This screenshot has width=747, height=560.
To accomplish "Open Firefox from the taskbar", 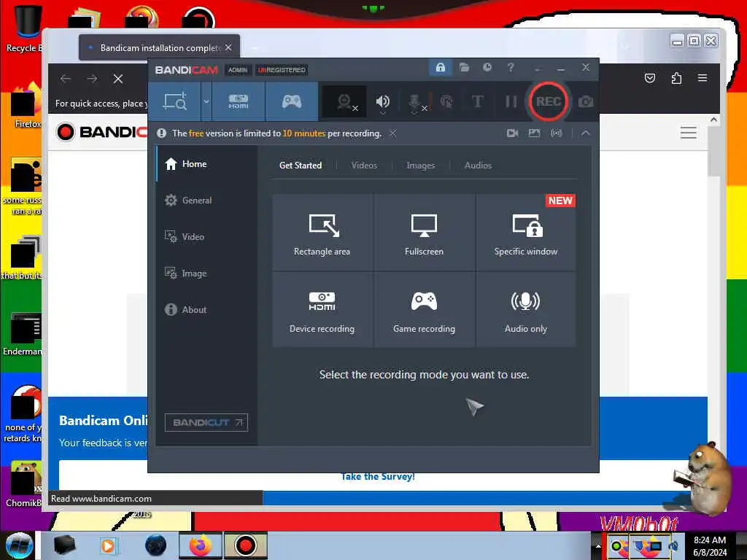I will (200, 545).
